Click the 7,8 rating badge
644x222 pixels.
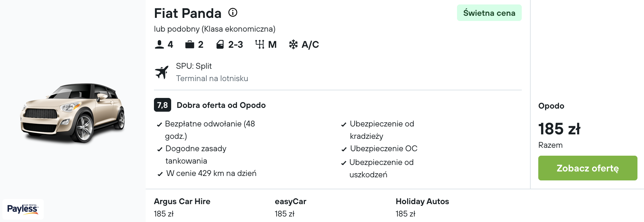(x=162, y=105)
